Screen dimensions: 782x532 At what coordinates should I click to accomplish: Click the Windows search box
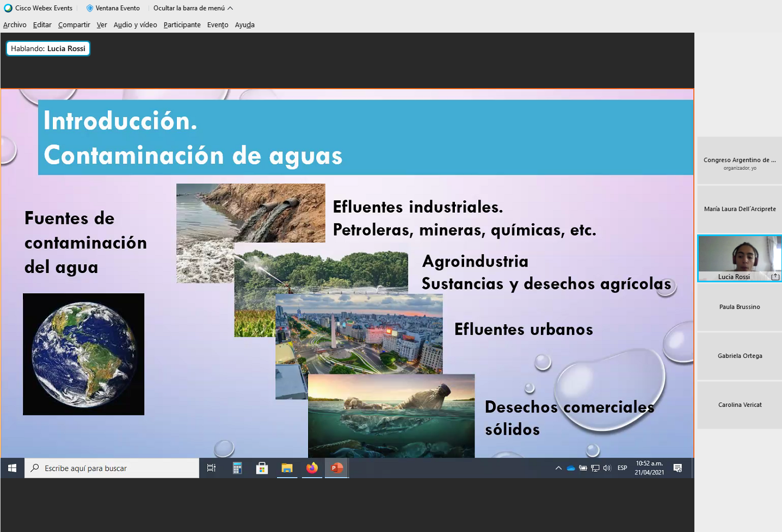coord(112,468)
